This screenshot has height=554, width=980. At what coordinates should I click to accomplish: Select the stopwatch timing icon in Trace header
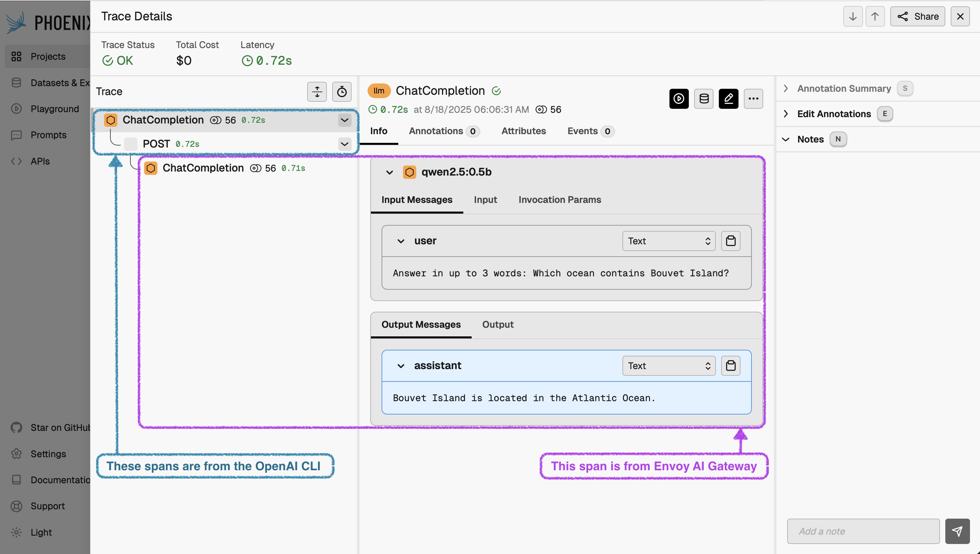click(341, 92)
